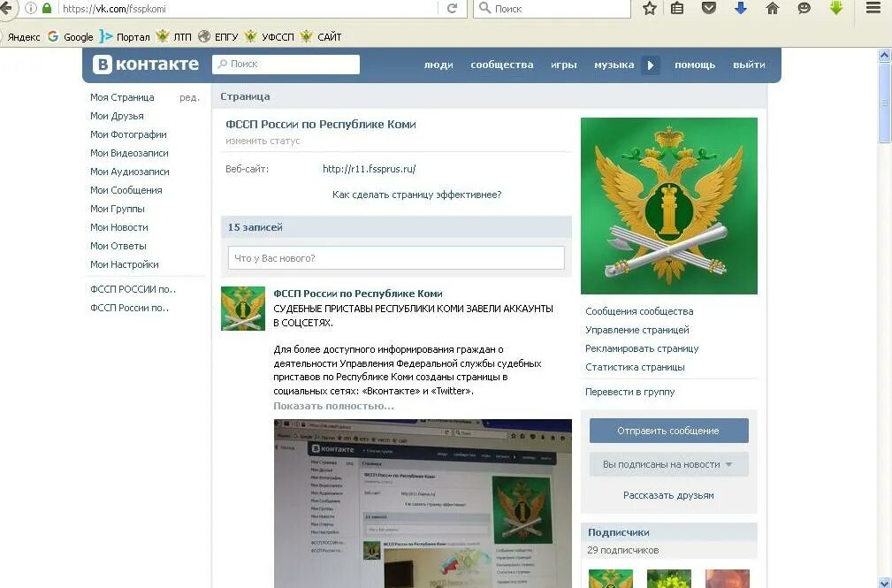Screen dimensions: 892x588
Task: Open the browser hamburger menu
Action: 873,8
